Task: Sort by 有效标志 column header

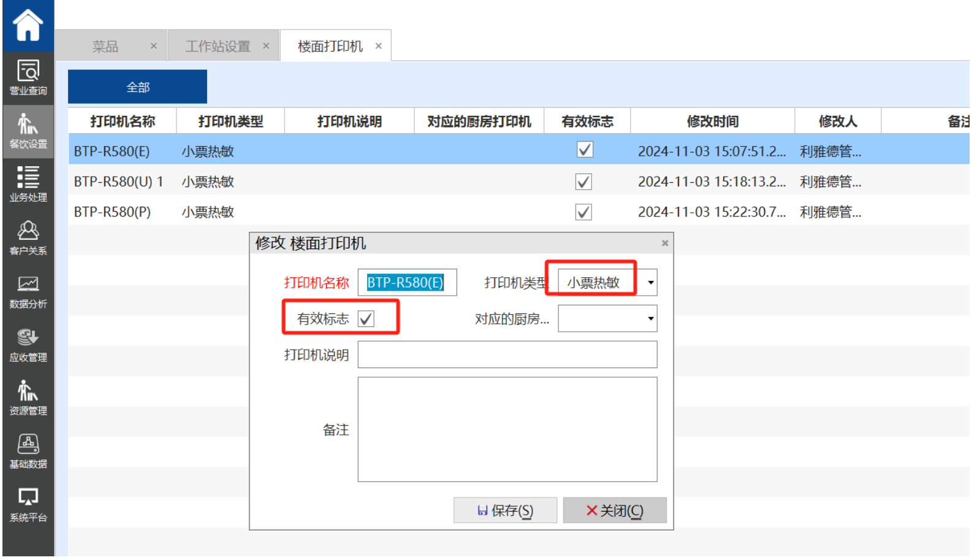Action: (587, 121)
